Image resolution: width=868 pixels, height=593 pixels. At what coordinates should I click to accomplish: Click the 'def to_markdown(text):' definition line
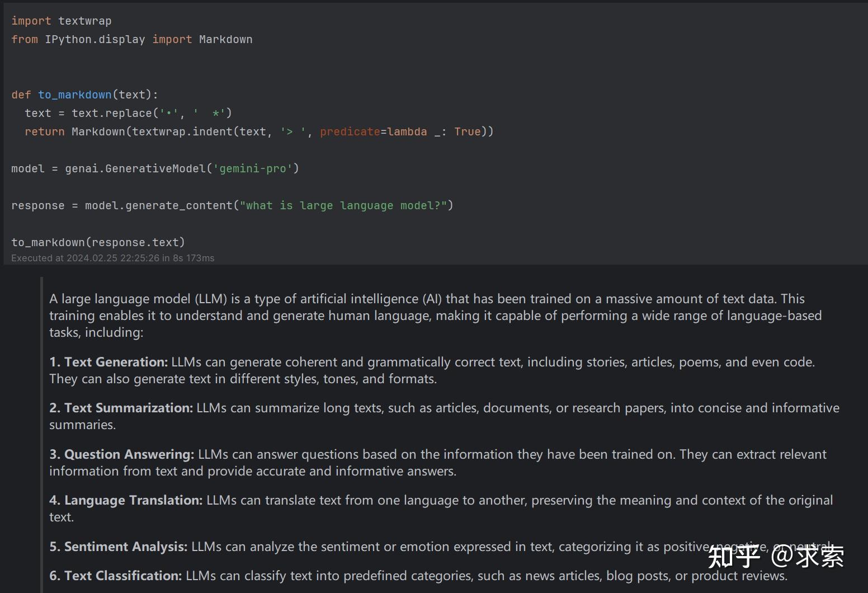pos(85,95)
